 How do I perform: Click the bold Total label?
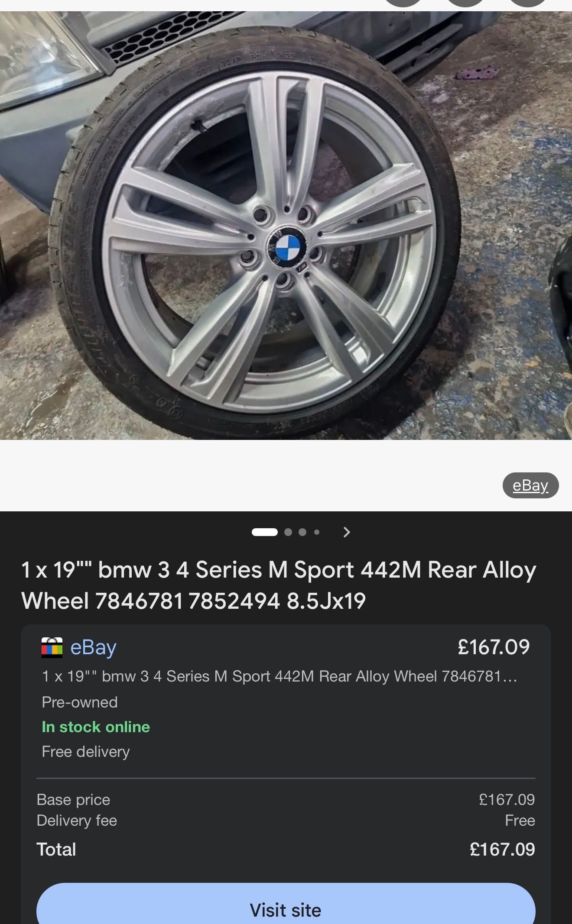tap(56, 849)
